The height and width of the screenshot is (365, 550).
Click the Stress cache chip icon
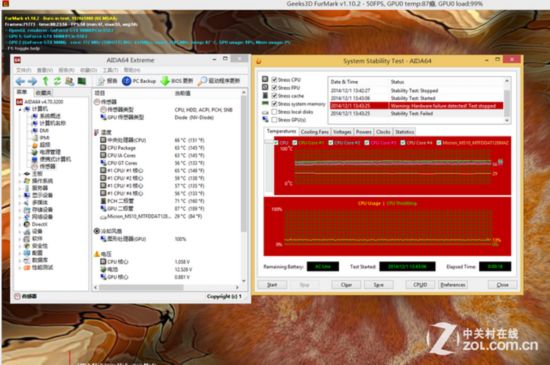pyautogui.click(x=265, y=95)
